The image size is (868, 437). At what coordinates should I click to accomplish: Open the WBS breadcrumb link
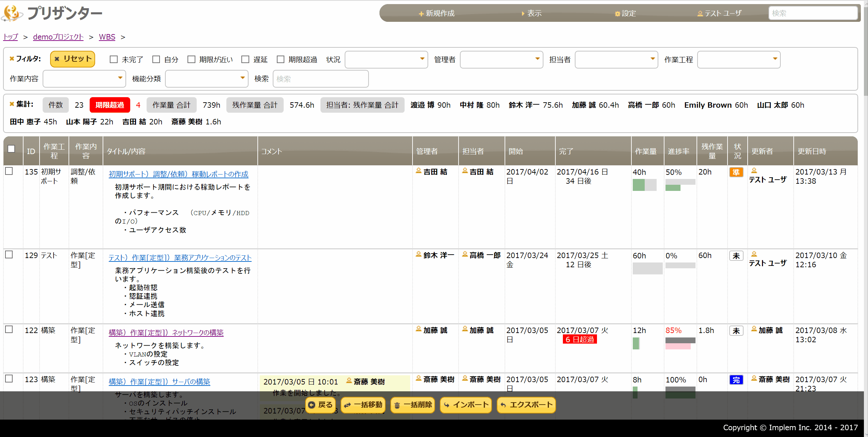tap(107, 37)
